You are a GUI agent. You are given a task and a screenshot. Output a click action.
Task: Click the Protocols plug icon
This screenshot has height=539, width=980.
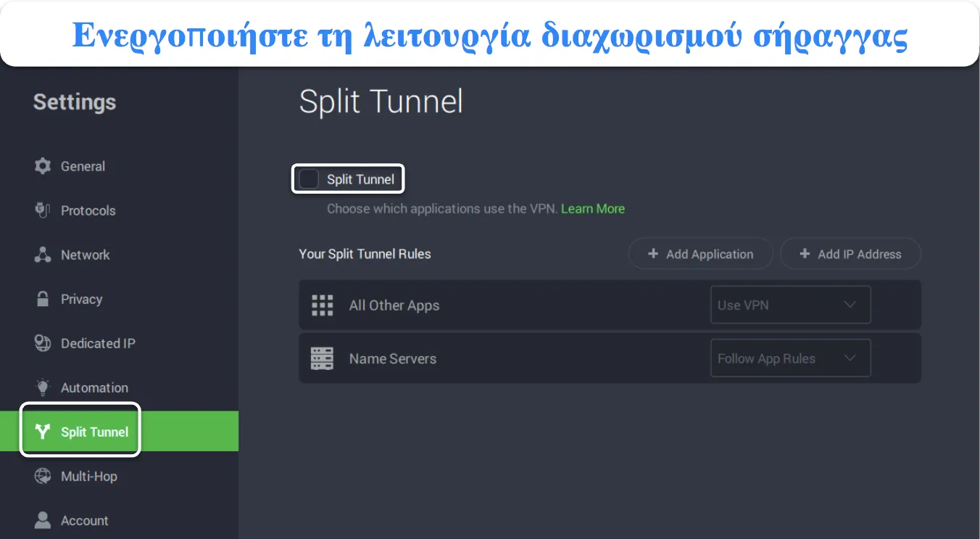click(43, 210)
